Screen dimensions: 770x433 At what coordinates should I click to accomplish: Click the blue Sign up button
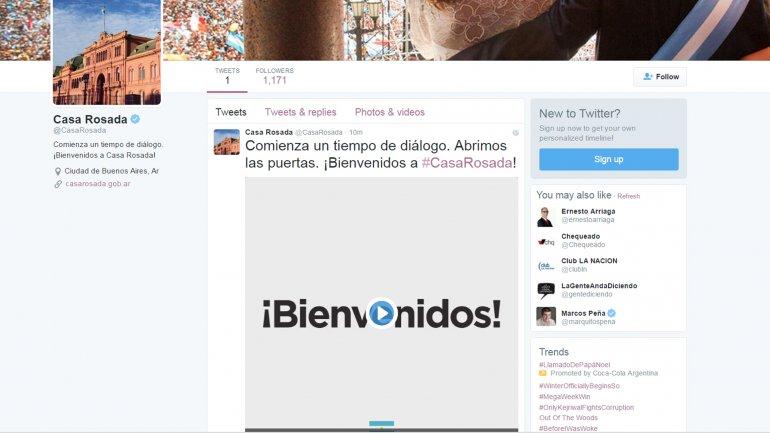[x=608, y=159]
